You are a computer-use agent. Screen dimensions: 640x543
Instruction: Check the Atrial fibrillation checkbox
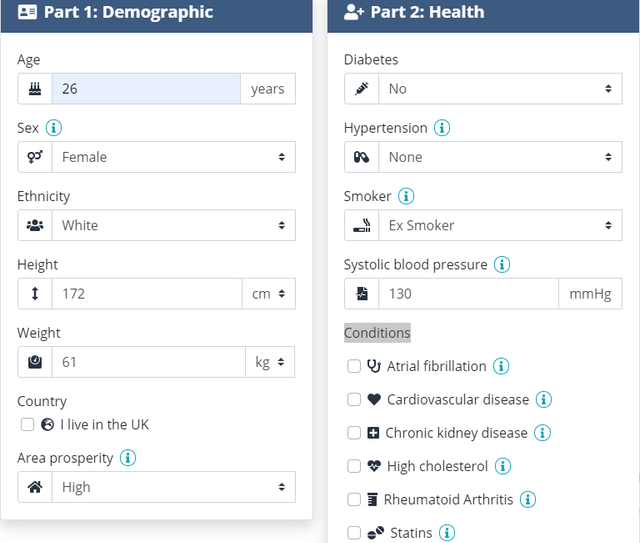tap(354, 367)
